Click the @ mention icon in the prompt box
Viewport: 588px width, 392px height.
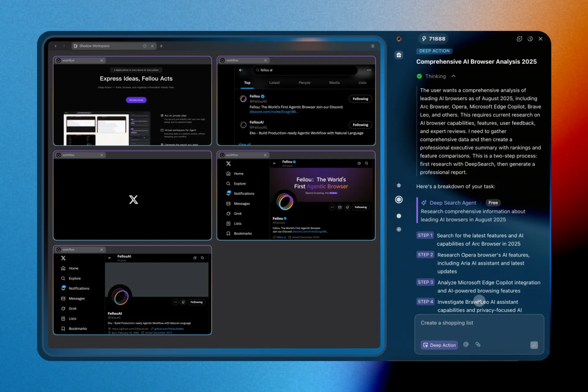coord(465,344)
